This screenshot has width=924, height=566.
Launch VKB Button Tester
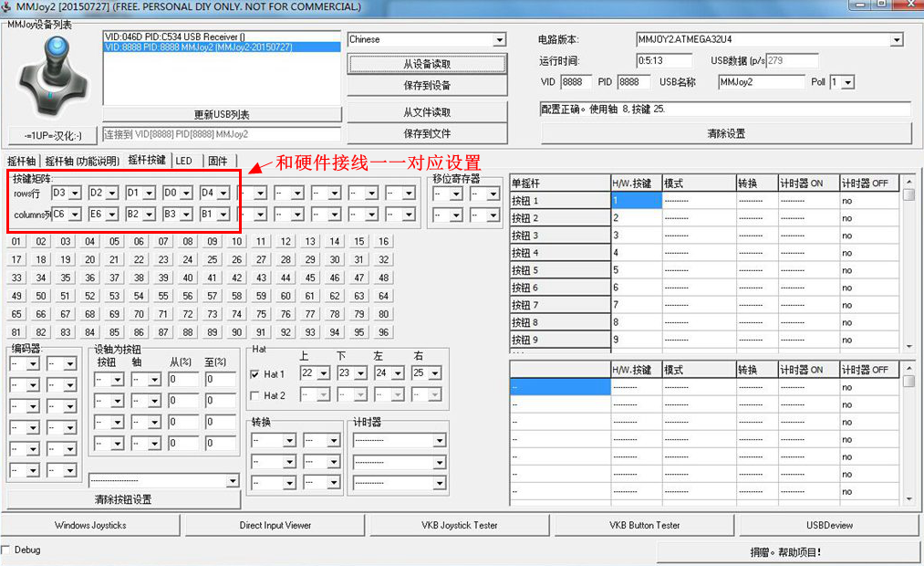tap(644, 525)
